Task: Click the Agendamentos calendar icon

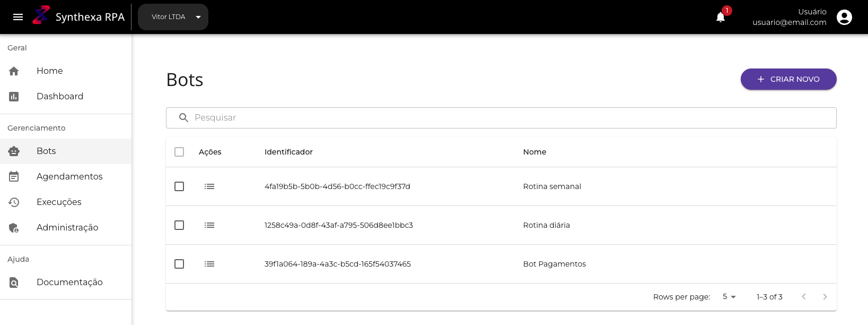Action: coord(14,176)
